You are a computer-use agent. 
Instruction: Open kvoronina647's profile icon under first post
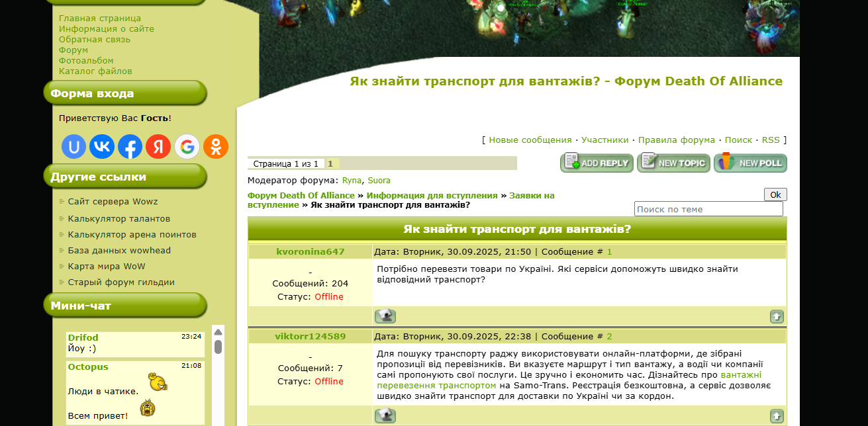[385, 316]
